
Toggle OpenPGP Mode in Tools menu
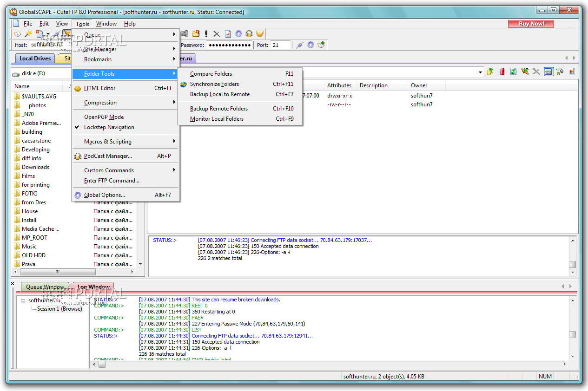click(x=126, y=117)
